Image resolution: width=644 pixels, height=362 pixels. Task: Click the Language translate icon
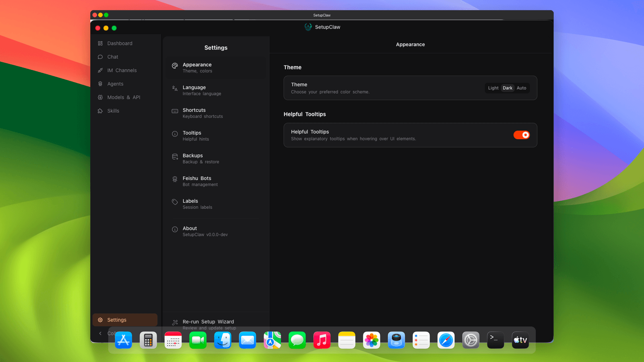pos(175,88)
